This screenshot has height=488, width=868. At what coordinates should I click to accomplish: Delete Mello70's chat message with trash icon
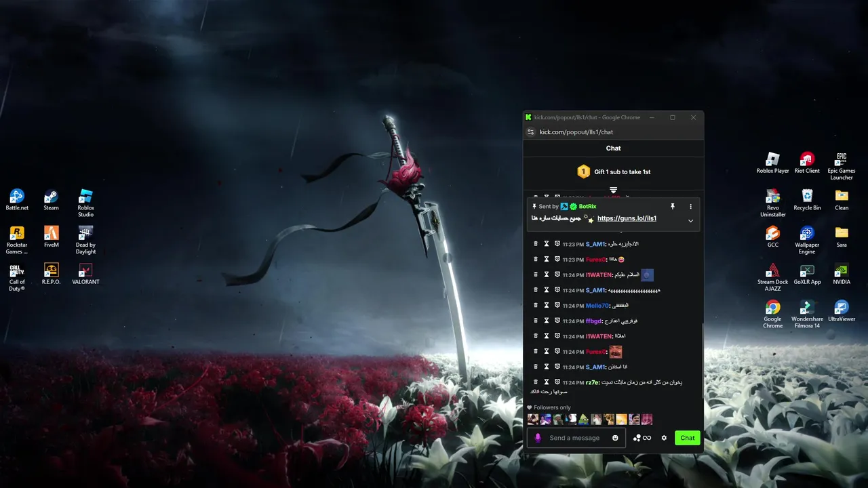point(536,305)
